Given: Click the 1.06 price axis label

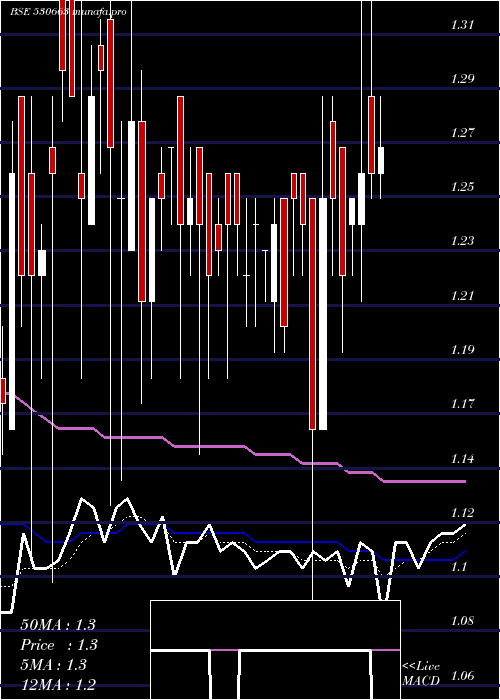Looking at the screenshot, I should tap(462, 675).
